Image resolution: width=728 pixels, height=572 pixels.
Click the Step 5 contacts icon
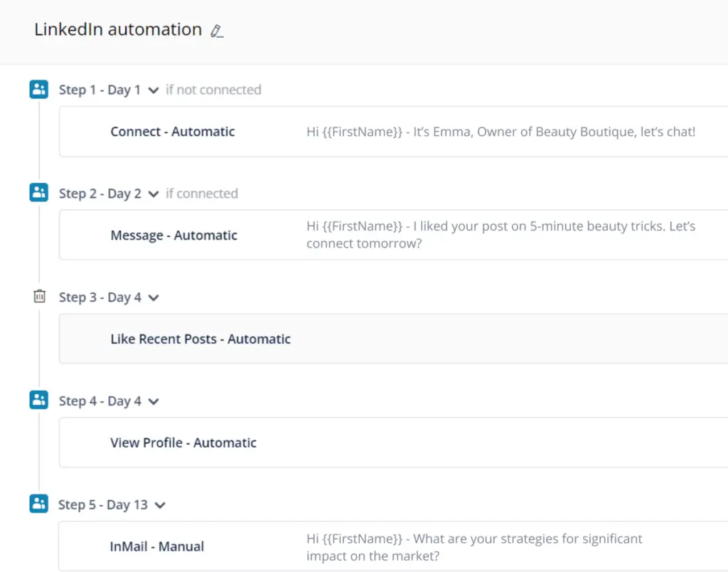38,504
